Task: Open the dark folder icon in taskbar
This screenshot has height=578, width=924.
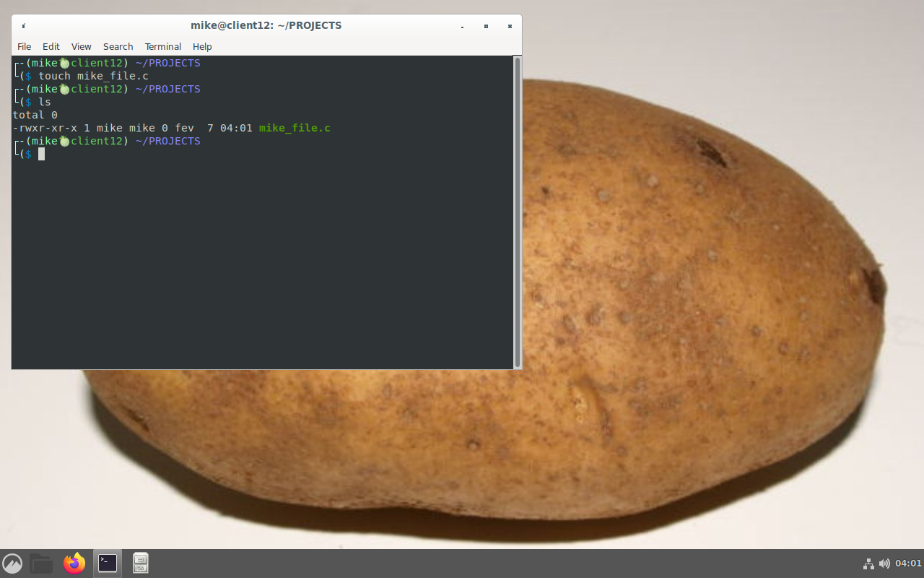Action: click(41, 564)
